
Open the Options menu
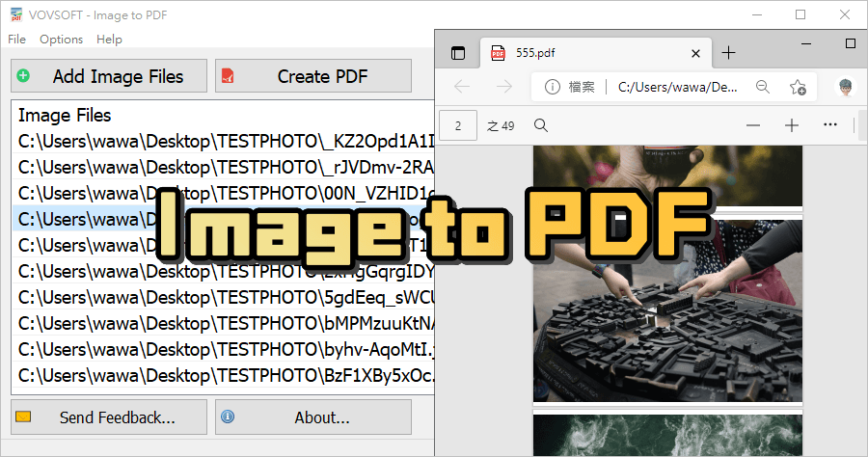click(62, 40)
